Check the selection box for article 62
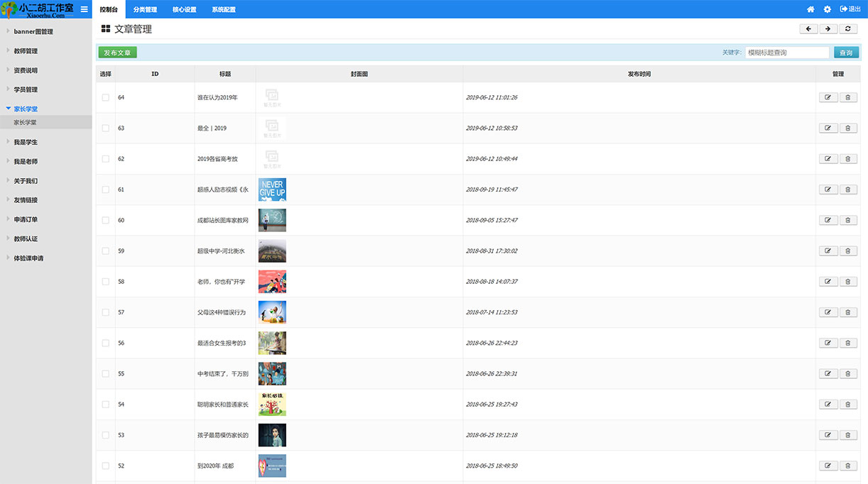 [x=105, y=158]
